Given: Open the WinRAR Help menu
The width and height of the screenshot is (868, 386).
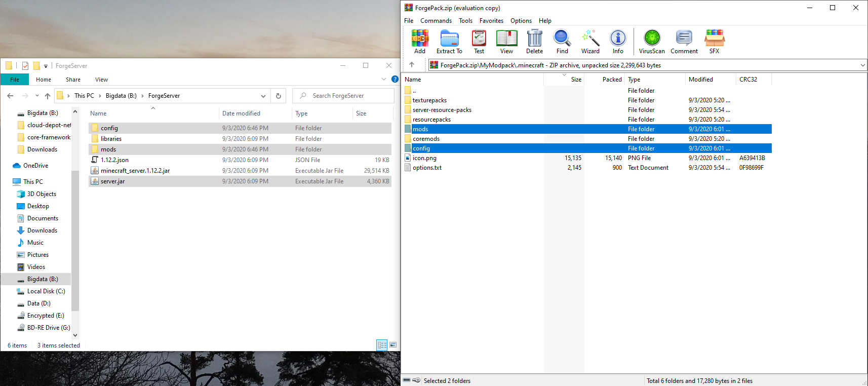Looking at the screenshot, I should click(x=545, y=21).
